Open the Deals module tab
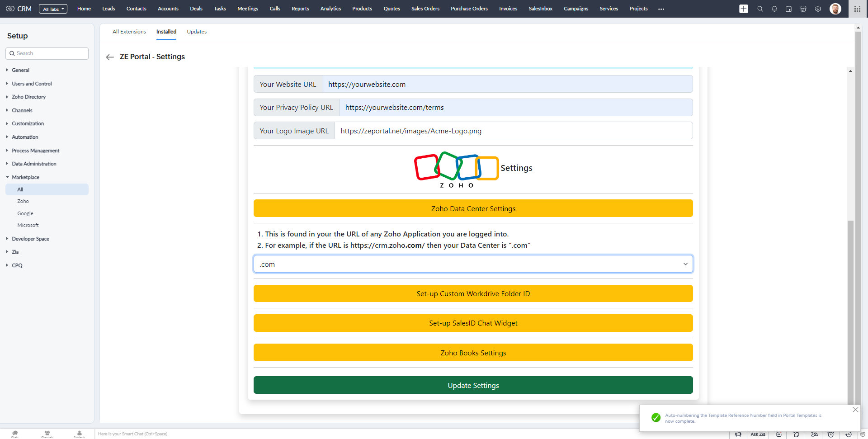Screen dimensions: 868x439 point(196,9)
